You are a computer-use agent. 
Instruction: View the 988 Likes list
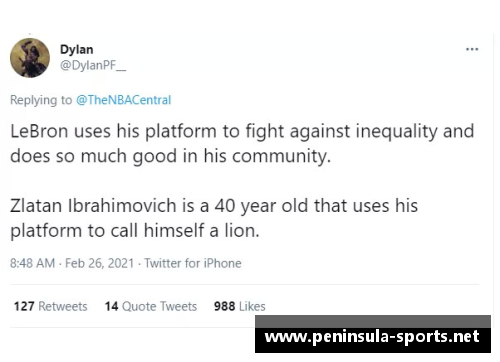tap(240, 306)
